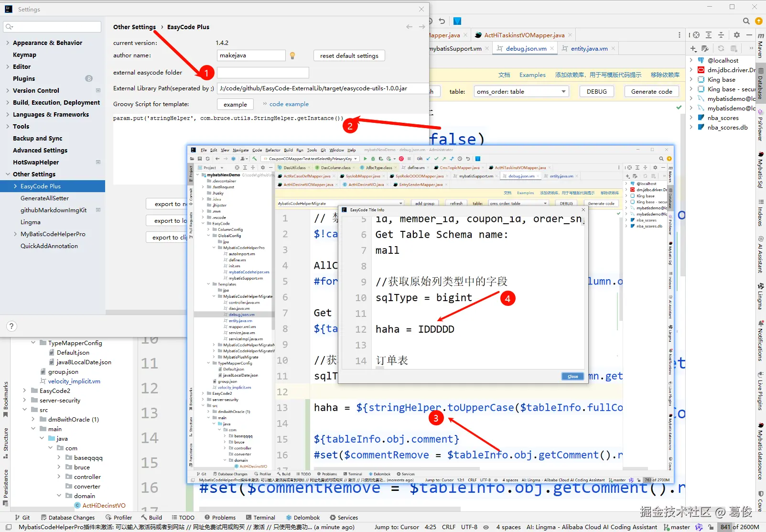
Task: Open the PsiViewer side tool window
Action: 760,125
